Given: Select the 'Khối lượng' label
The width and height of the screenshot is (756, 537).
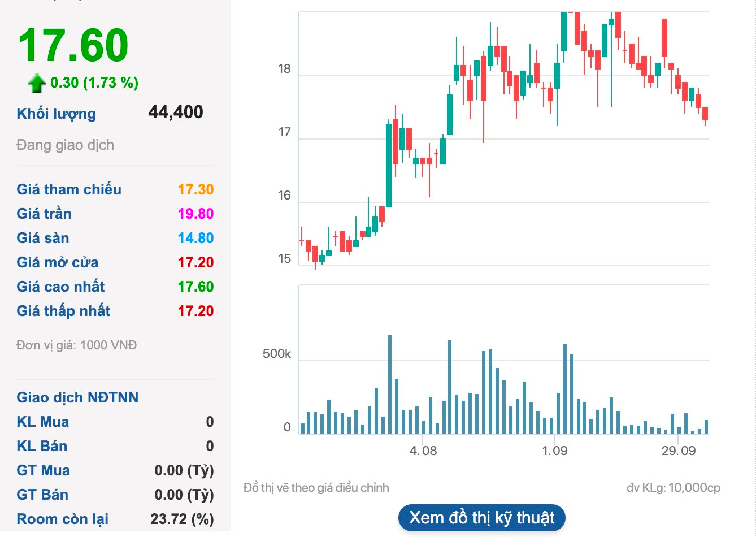Looking at the screenshot, I should pos(57,114).
